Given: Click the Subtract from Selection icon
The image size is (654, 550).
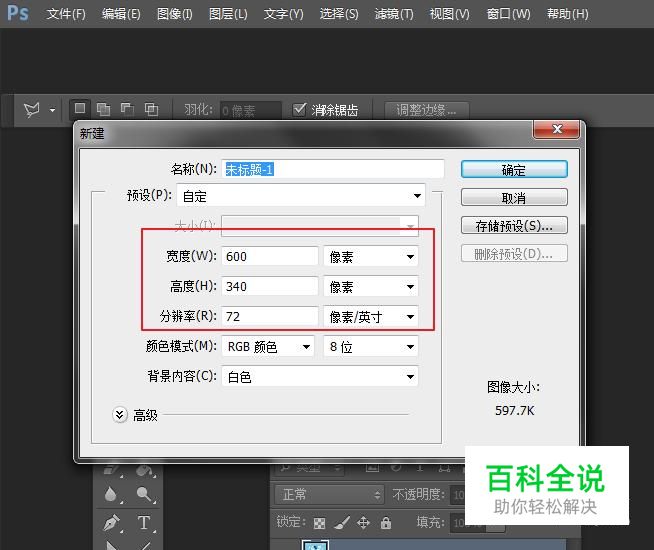Looking at the screenshot, I should tap(127, 109).
